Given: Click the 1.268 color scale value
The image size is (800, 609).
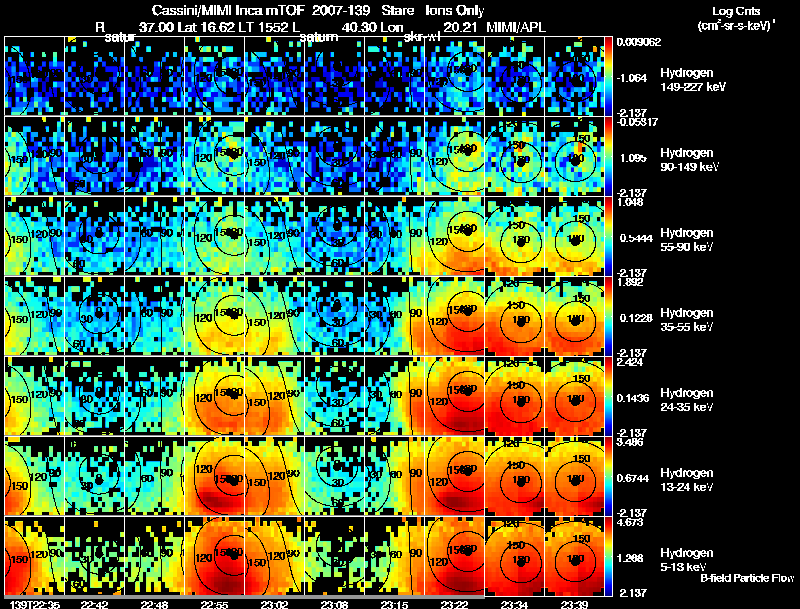Looking at the screenshot, I should coord(633,558).
